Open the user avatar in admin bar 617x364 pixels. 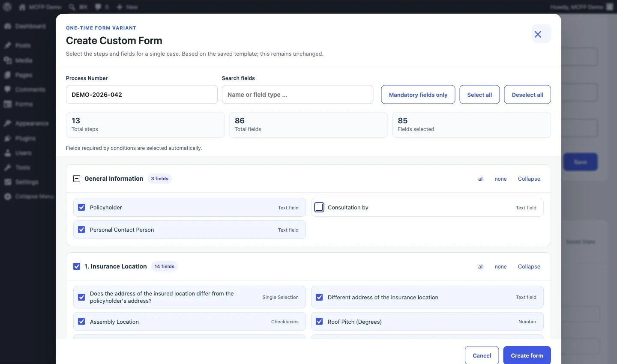coord(609,7)
